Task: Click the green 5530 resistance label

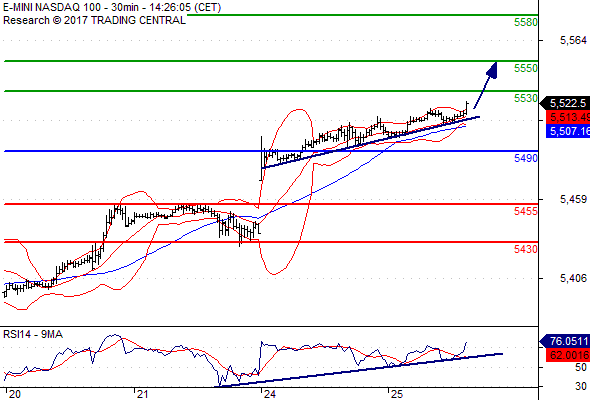Action: point(526,98)
